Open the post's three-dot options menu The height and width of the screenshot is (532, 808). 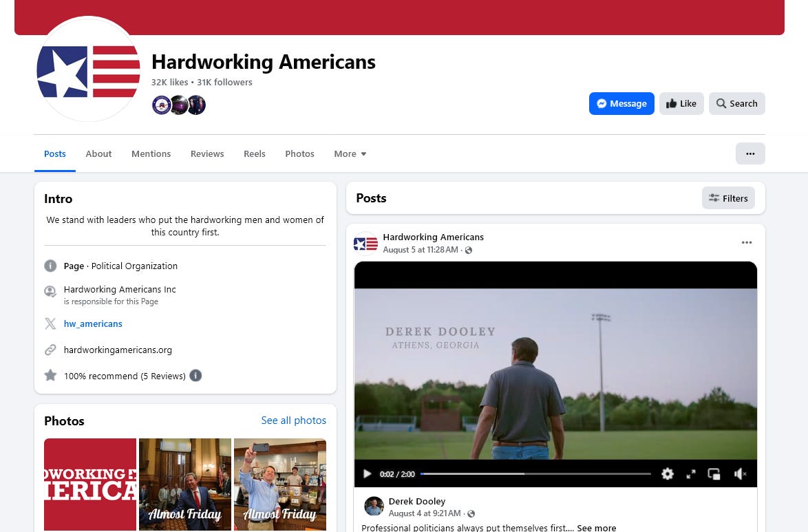click(747, 242)
